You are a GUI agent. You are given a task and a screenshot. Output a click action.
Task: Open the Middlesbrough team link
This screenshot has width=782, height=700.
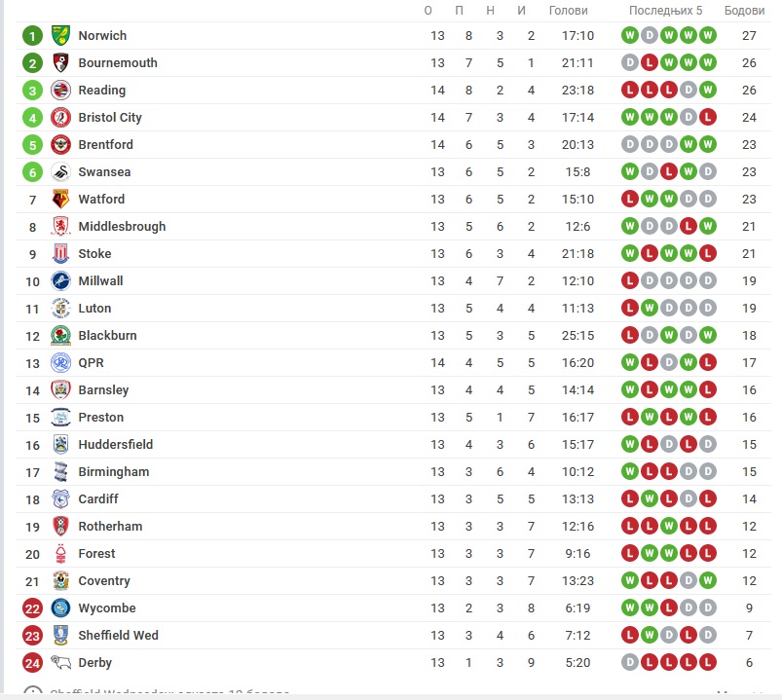coord(122,226)
